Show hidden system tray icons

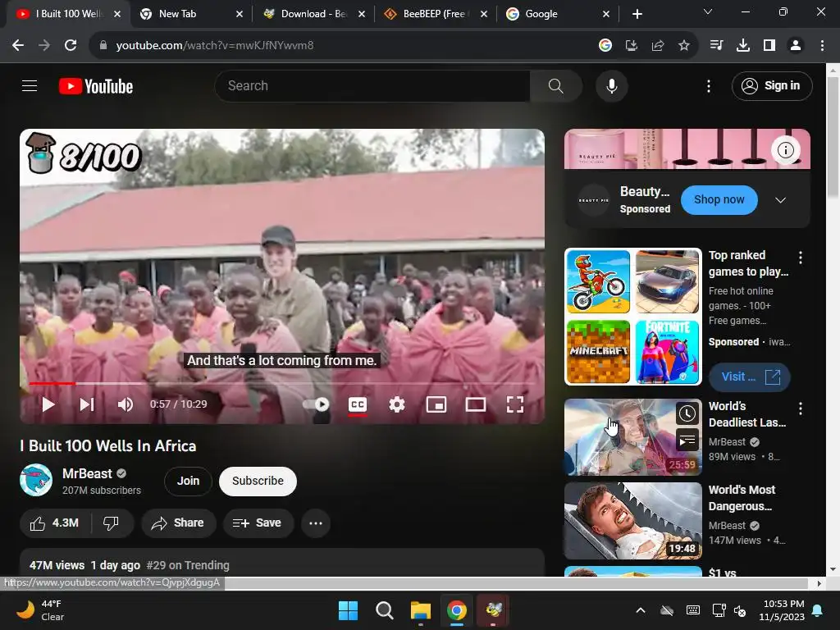pyautogui.click(x=640, y=610)
